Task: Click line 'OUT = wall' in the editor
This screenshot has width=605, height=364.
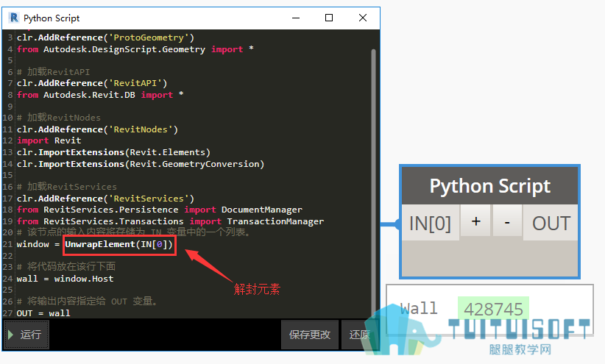Action: tap(43, 313)
